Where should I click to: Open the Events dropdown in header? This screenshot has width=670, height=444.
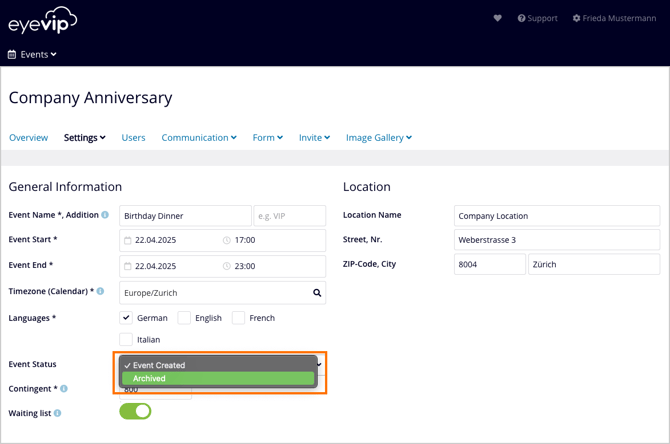point(33,55)
